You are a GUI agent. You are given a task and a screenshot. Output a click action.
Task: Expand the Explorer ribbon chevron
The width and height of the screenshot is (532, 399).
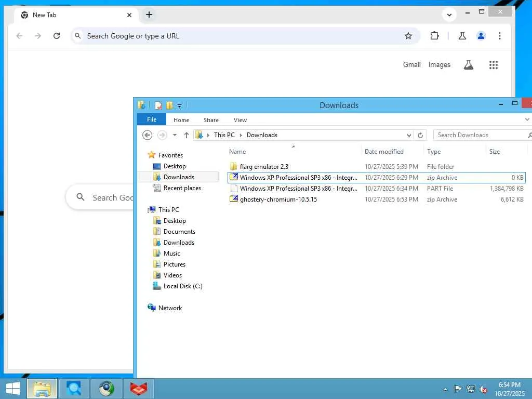527,119
